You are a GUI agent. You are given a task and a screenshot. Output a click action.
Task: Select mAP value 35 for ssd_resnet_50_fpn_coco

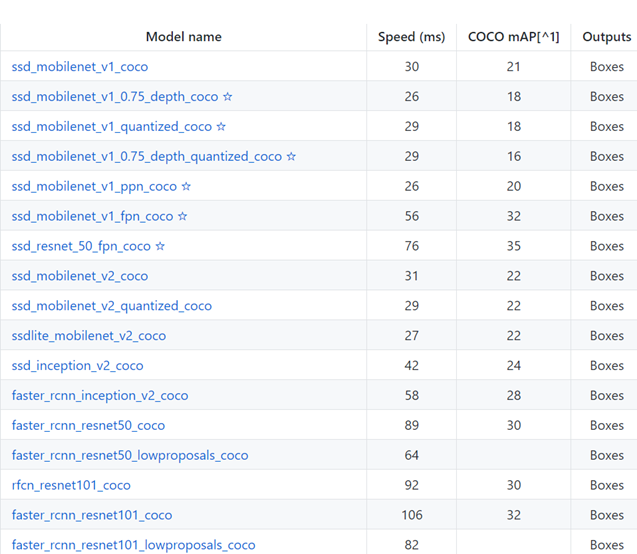pyautogui.click(x=514, y=246)
